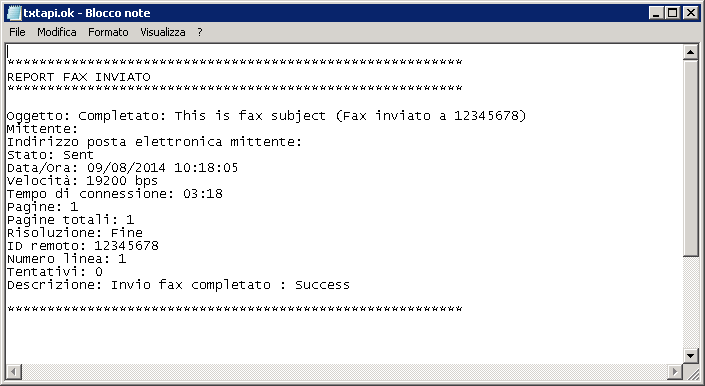This screenshot has height=386, width=705.
Task: Minimize the Blocco note window
Action: 656,13
